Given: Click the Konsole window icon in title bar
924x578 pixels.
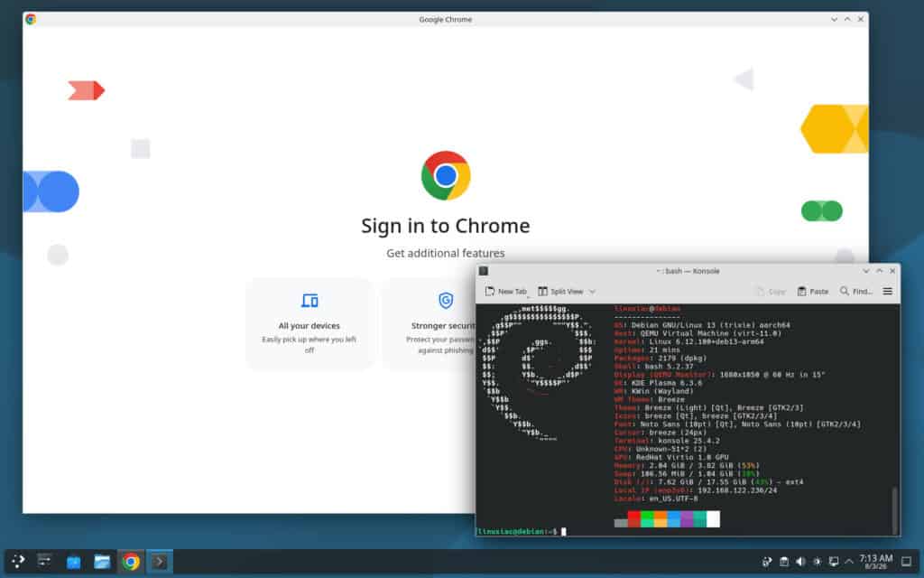Looking at the screenshot, I should [x=484, y=271].
